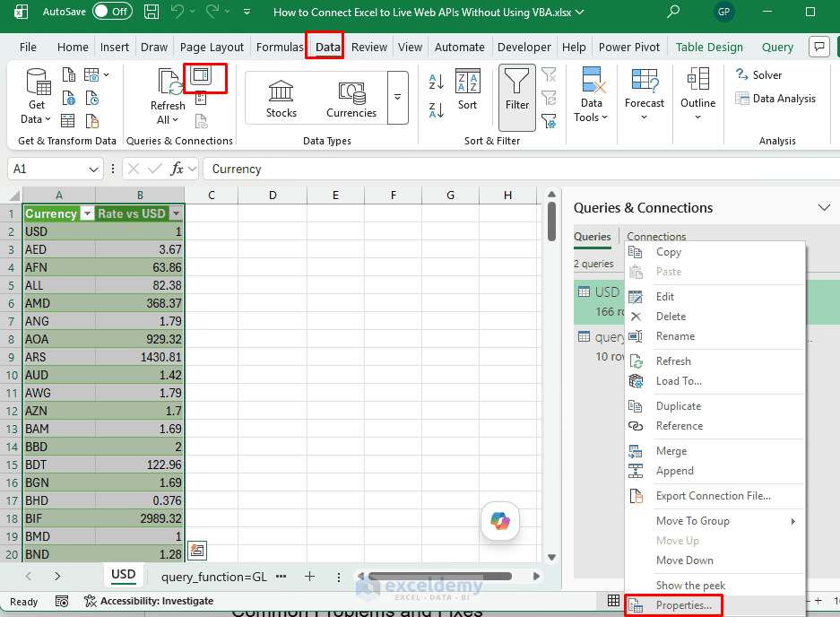The width and height of the screenshot is (840, 617).
Task: Open the Move To Group submenu
Action: pyautogui.click(x=714, y=521)
